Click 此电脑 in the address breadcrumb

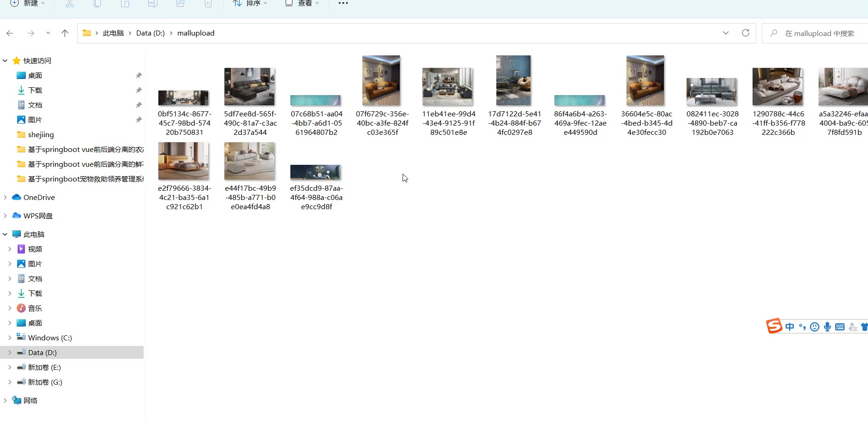tap(113, 33)
